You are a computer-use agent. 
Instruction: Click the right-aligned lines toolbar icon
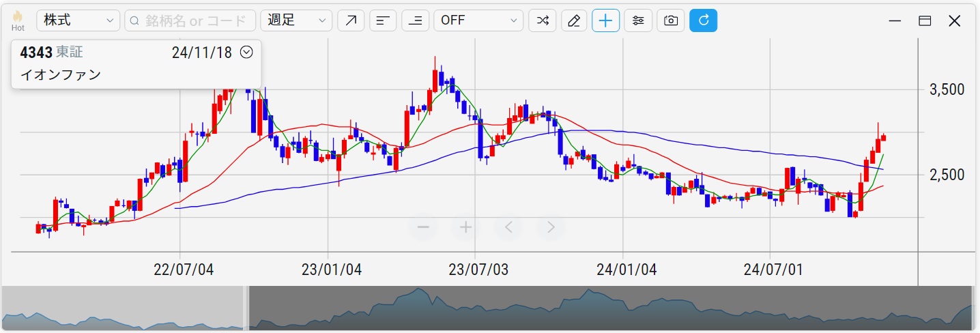(415, 20)
